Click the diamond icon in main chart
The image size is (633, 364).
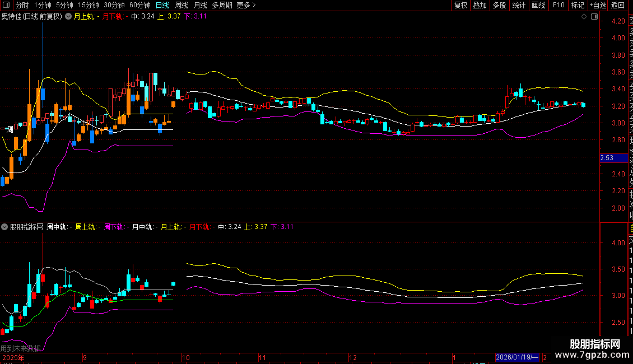tap(584, 17)
